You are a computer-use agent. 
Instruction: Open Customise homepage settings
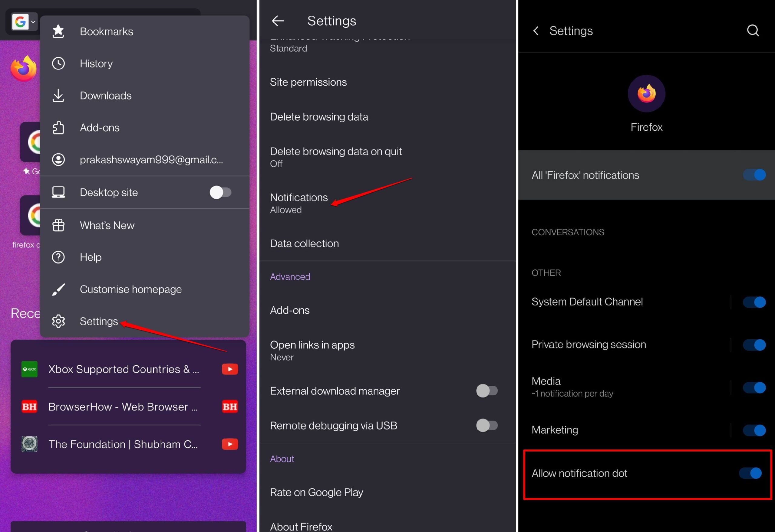tap(130, 289)
